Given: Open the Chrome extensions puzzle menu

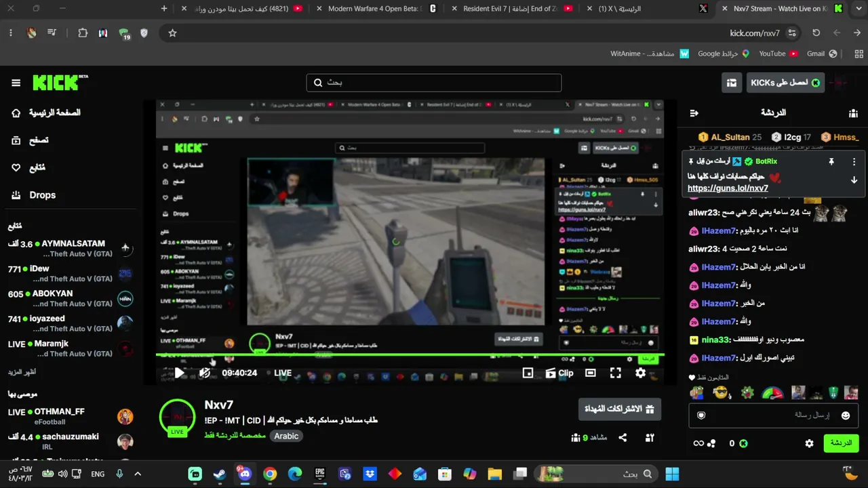Looking at the screenshot, I should tap(83, 33).
